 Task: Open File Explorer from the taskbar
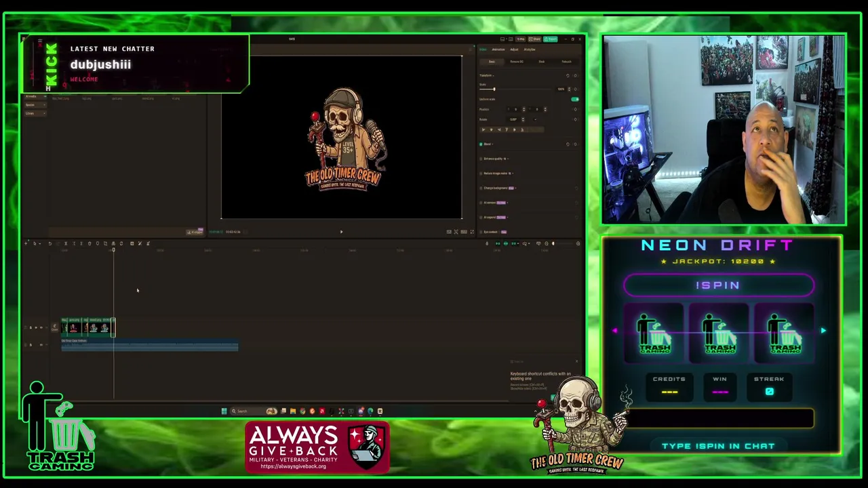[x=293, y=411]
